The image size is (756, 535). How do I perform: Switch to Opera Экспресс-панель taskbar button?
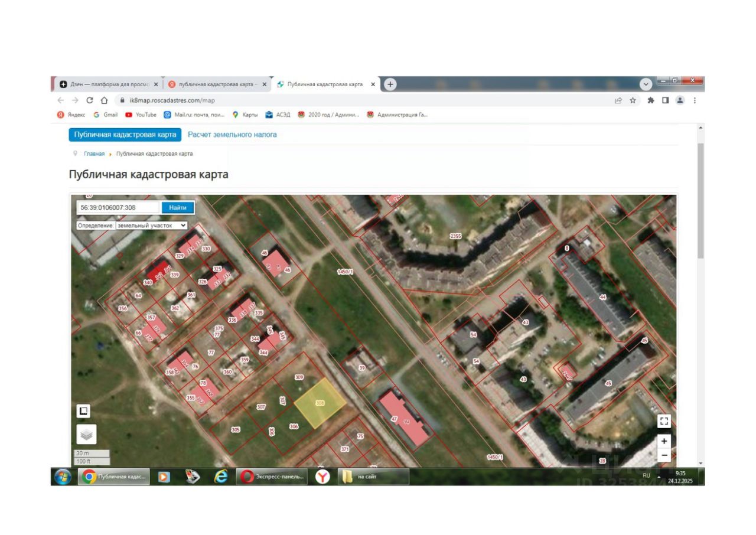coord(272,477)
